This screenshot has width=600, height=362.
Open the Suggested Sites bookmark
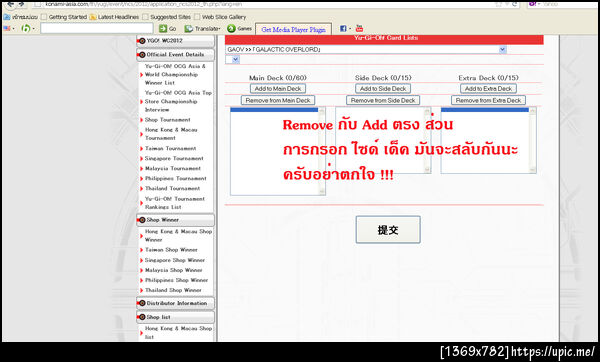167,17
